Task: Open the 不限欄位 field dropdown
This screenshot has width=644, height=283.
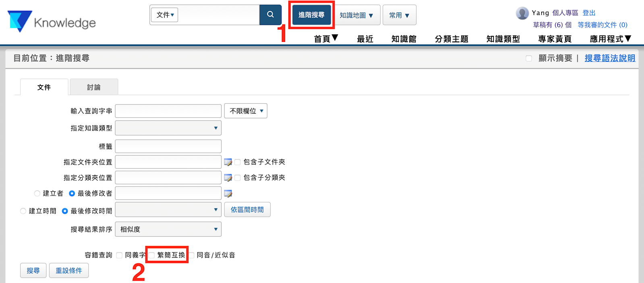Action: pos(246,111)
